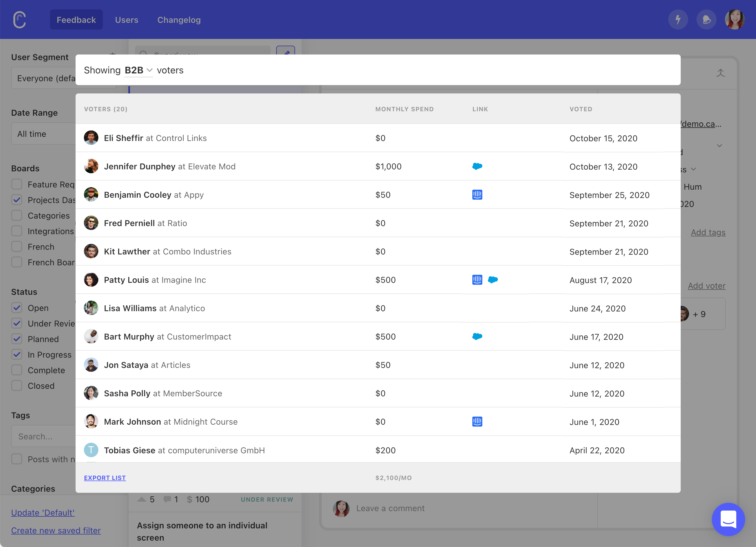Toggle the French board checkbox
The width and height of the screenshot is (756, 547).
(17, 246)
